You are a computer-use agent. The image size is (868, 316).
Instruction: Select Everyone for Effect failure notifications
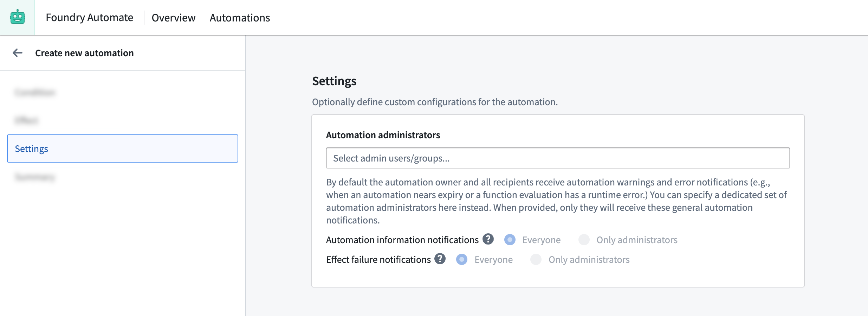pos(462,259)
